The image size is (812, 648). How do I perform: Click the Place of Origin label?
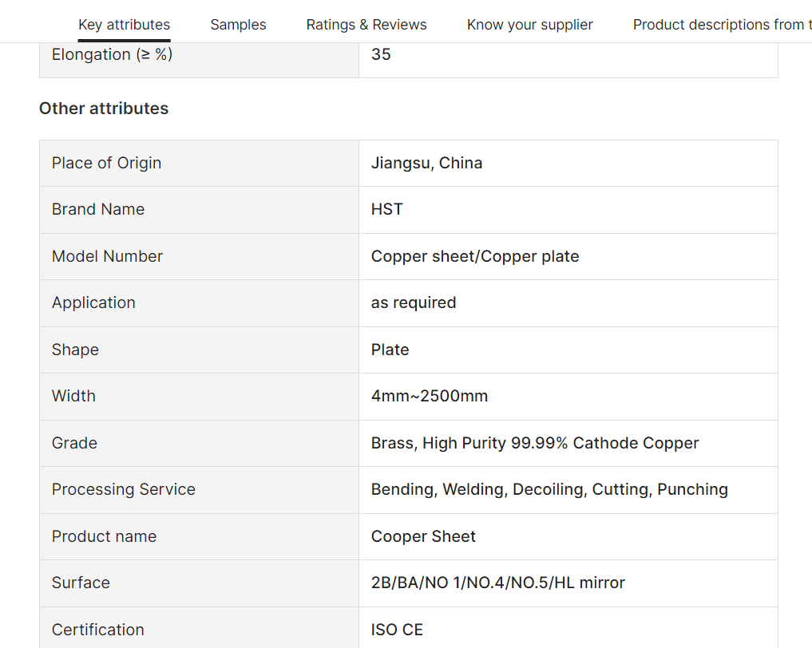[106, 163]
